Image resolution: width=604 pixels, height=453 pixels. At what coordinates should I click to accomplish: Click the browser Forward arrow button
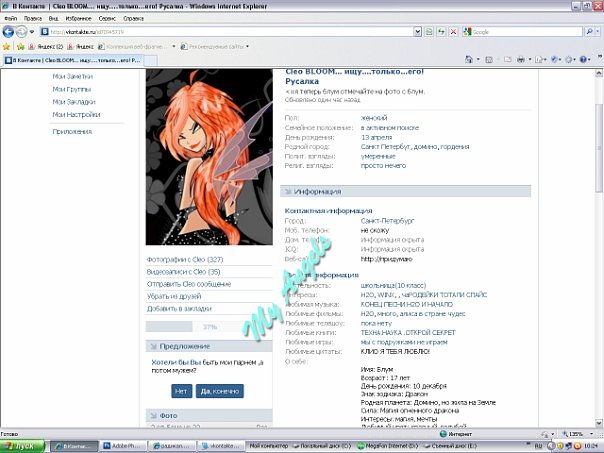(21, 32)
